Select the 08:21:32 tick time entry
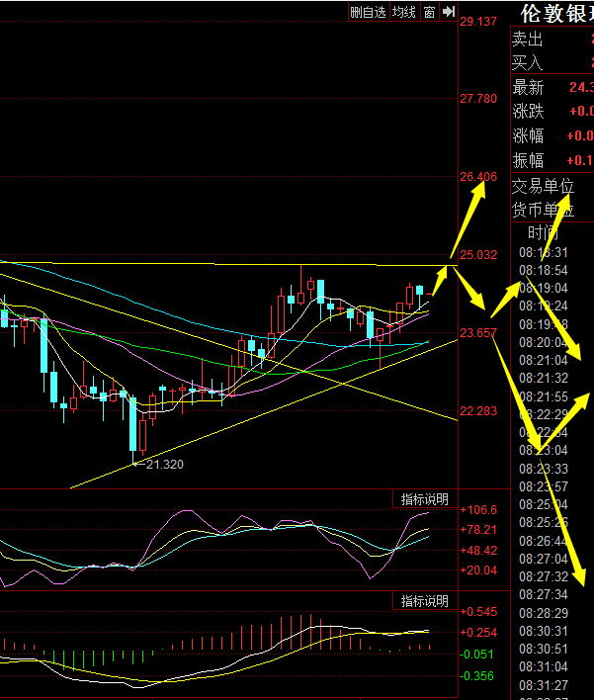594x700 pixels. pyautogui.click(x=544, y=379)
